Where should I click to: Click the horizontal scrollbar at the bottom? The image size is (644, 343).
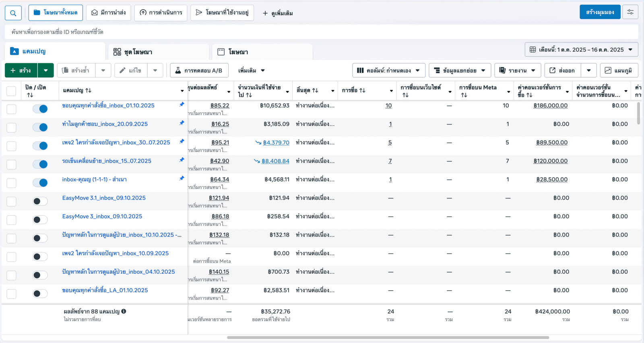(388, 337)
